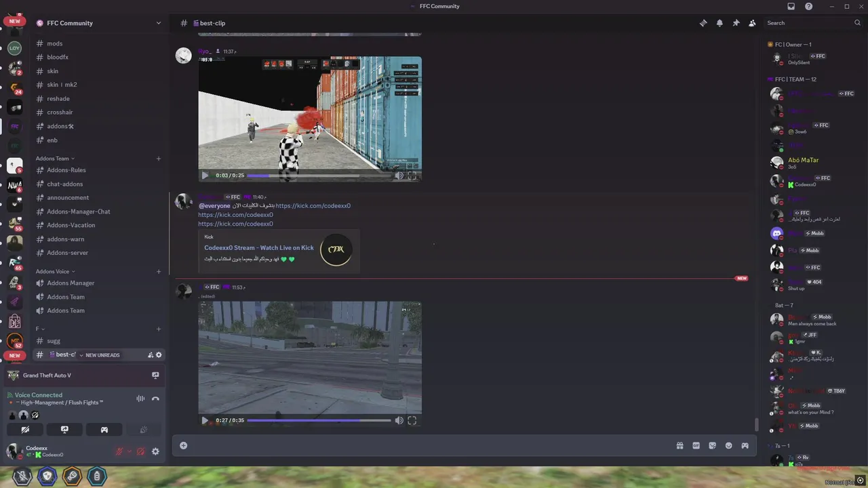Add channel to F category

159,329
